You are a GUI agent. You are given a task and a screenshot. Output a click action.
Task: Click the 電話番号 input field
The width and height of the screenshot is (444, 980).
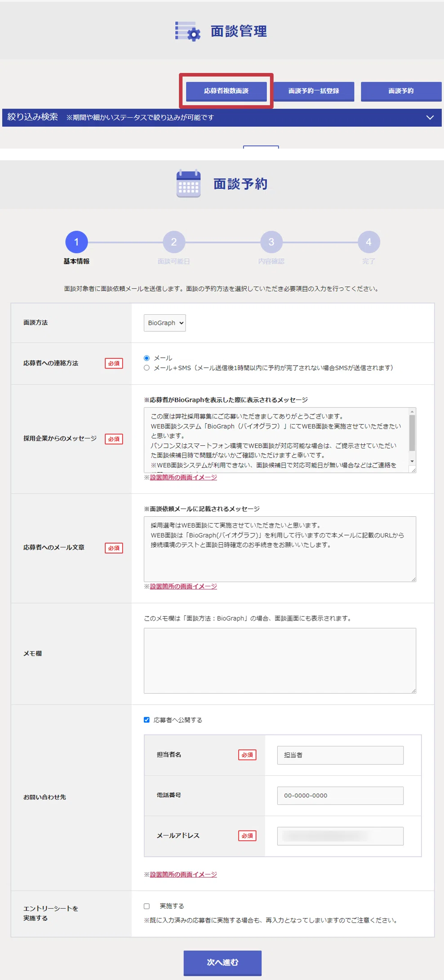pos(340,795)
